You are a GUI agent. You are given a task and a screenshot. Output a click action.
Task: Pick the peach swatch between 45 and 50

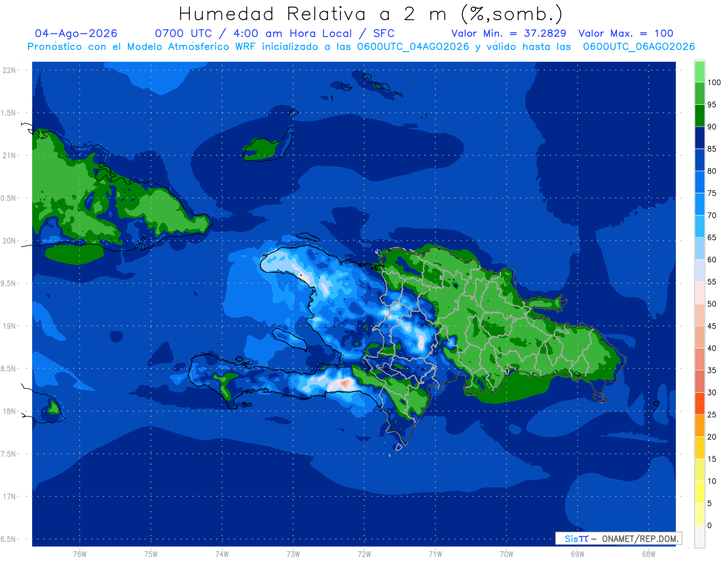point(699,315)
